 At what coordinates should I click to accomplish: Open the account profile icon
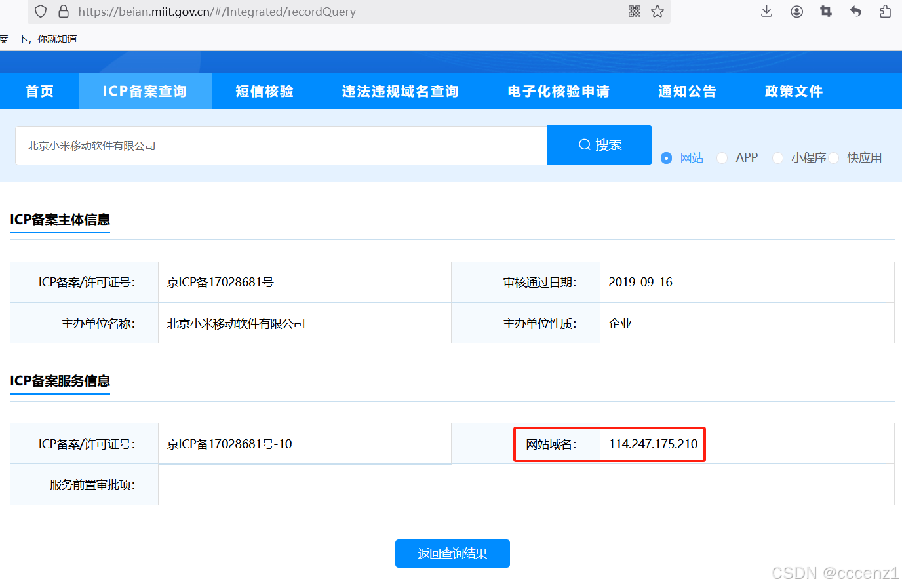(x=796, y=11)
